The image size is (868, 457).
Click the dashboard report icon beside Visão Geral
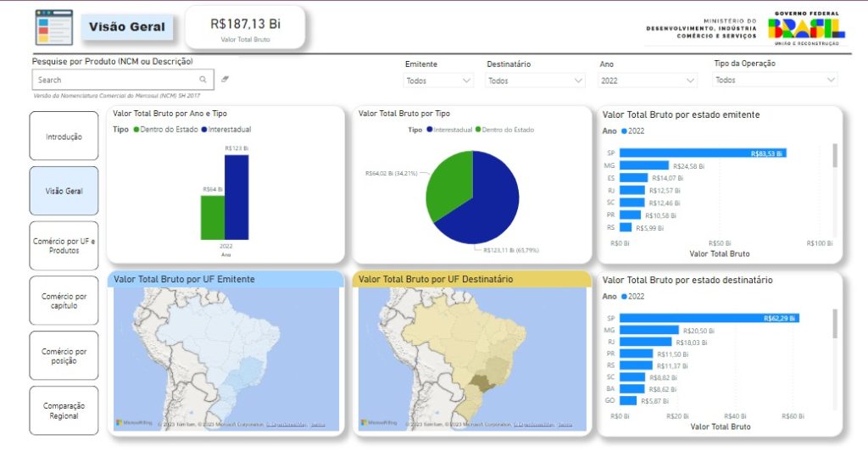coord(53,27)
